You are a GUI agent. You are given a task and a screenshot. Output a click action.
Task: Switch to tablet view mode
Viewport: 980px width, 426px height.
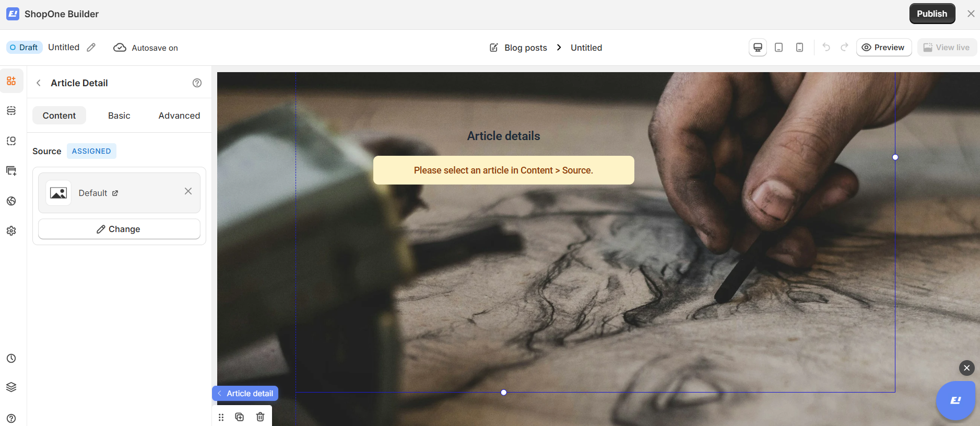click(779, 48)
